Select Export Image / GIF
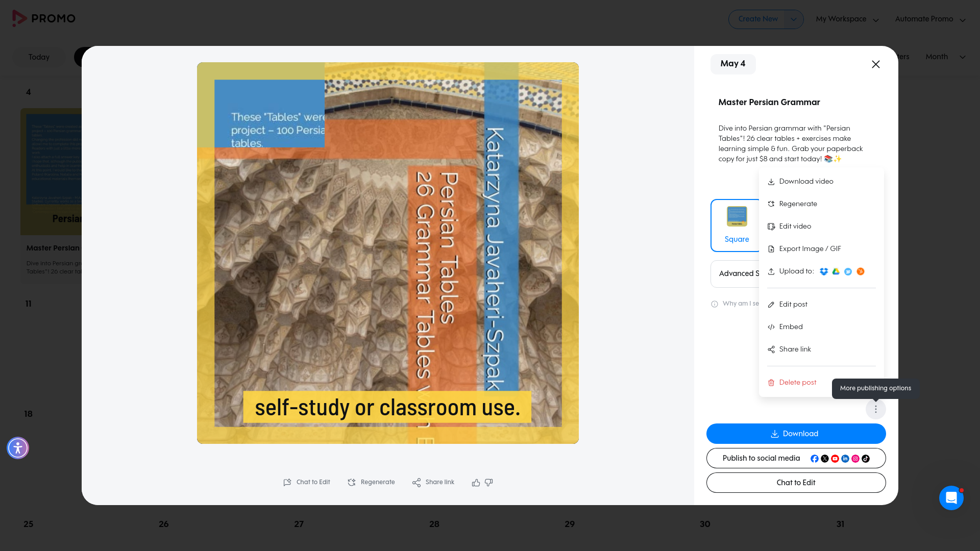This screenshot has height=551, width=980. point(821,249)
